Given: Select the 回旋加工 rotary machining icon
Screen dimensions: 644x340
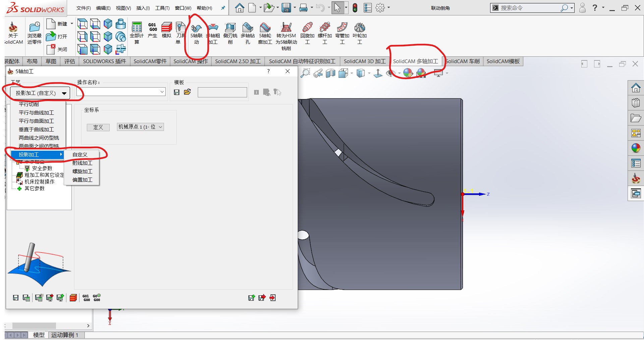Looking at the screenshot, I should tap(307, 34).
